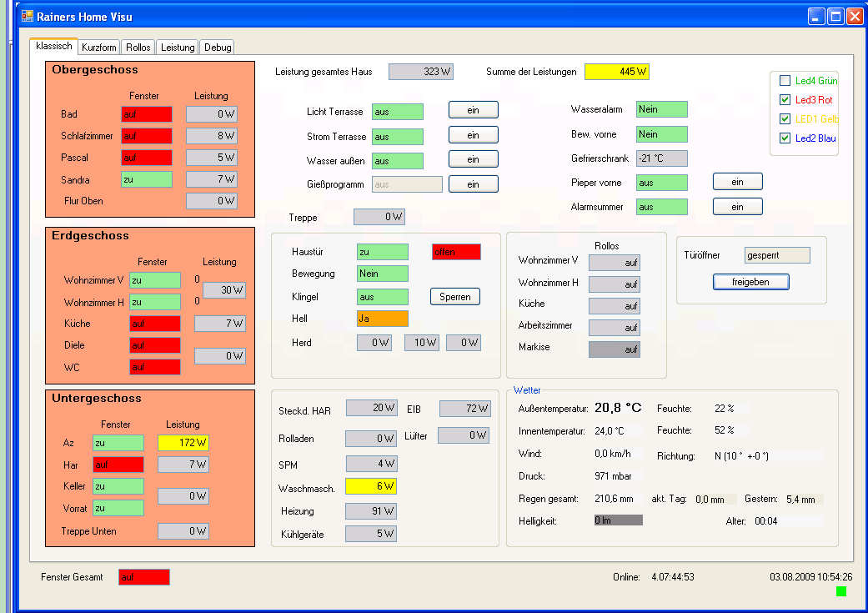The image size is (868, 613).
Task: Click the green online status indicator square
Action: coord(840,591)
